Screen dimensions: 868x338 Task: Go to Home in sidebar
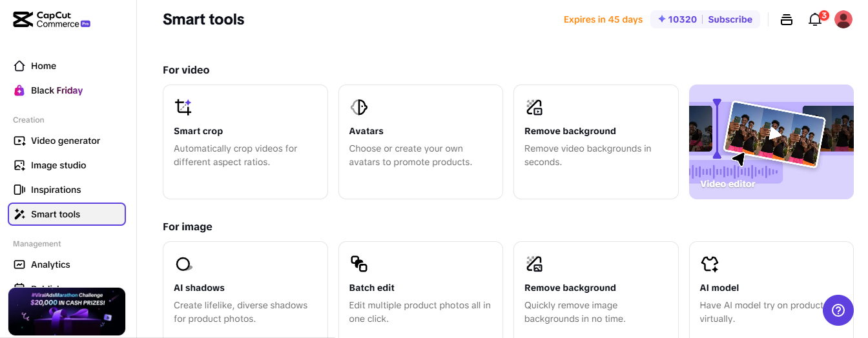43,66
